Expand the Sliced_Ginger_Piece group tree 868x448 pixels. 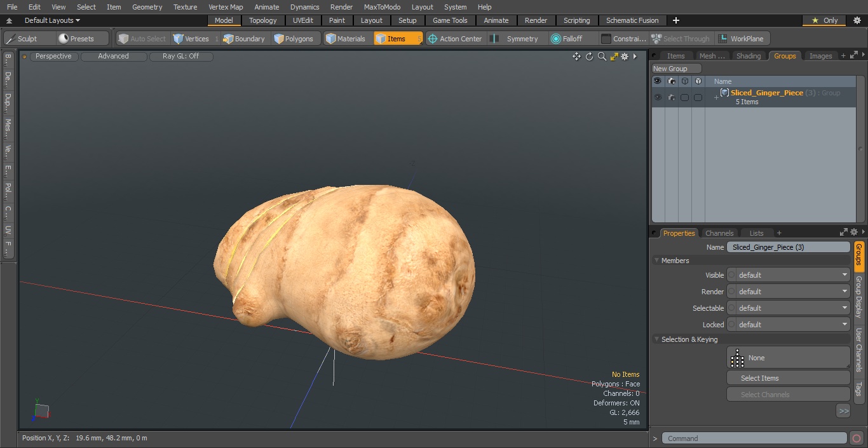click(716, 97)
